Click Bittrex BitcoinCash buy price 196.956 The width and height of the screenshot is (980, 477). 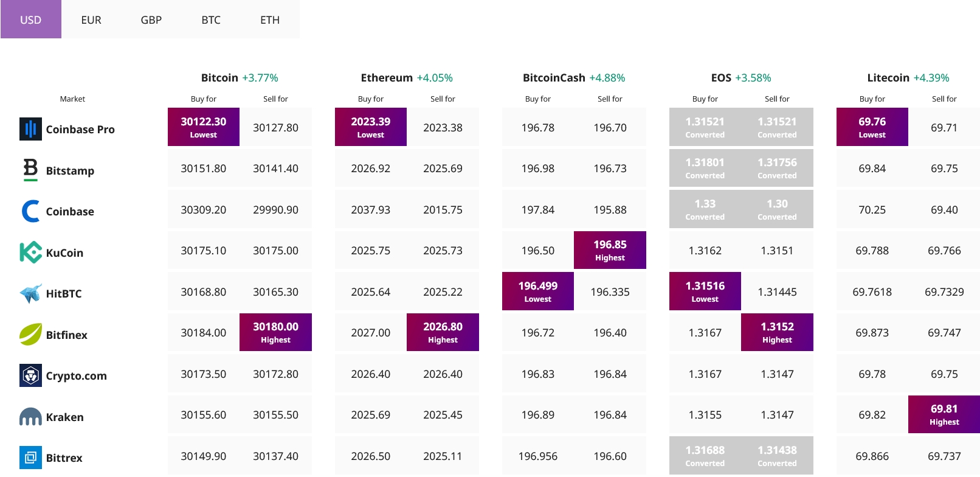[538, 456]
